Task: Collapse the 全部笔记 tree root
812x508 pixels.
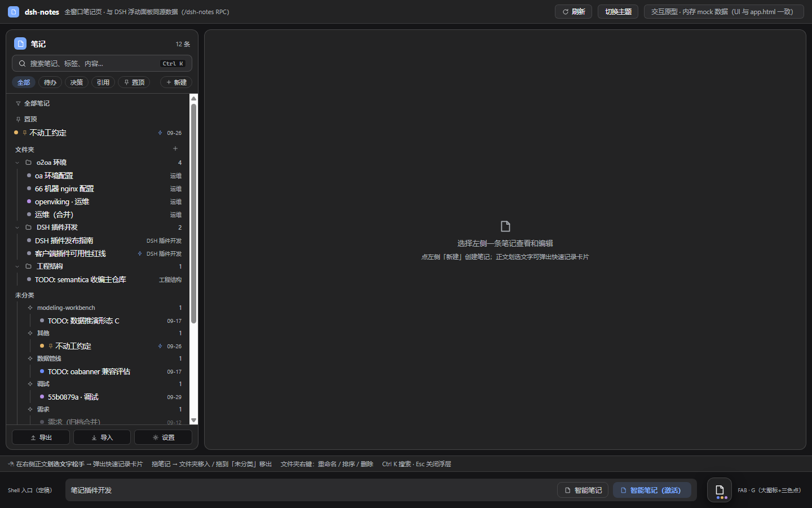Action: [18, 103]
